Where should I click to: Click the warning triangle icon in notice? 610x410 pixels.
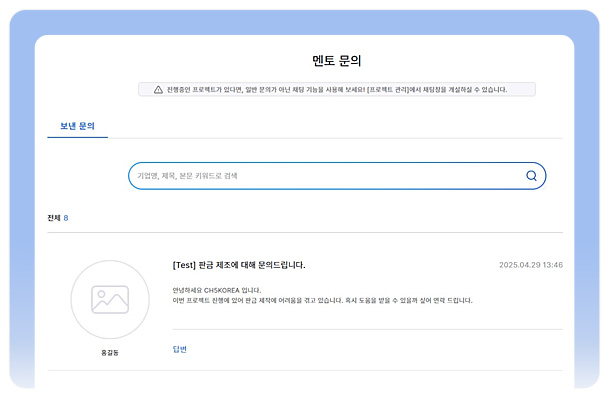tap(158, 89)
